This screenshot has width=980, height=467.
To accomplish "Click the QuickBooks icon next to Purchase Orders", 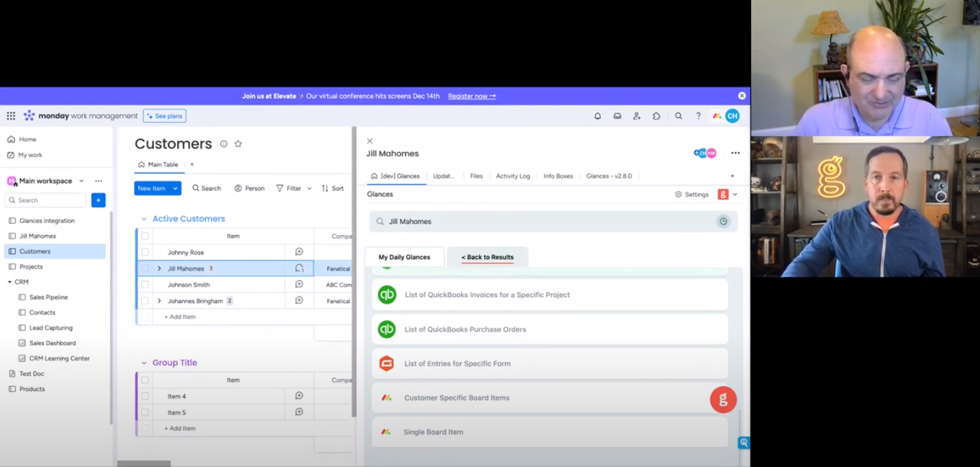I will (387, 329).
